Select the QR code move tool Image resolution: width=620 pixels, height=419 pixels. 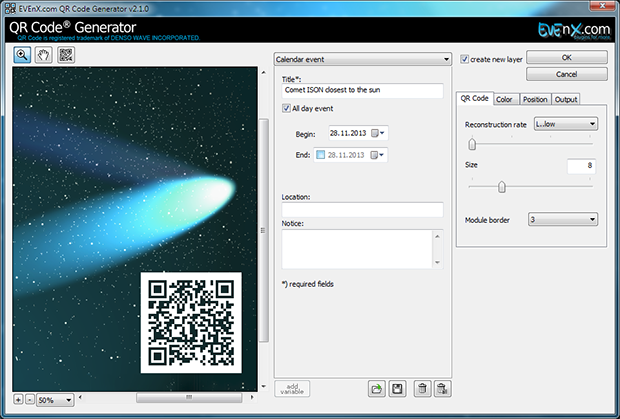pos(66,55)
